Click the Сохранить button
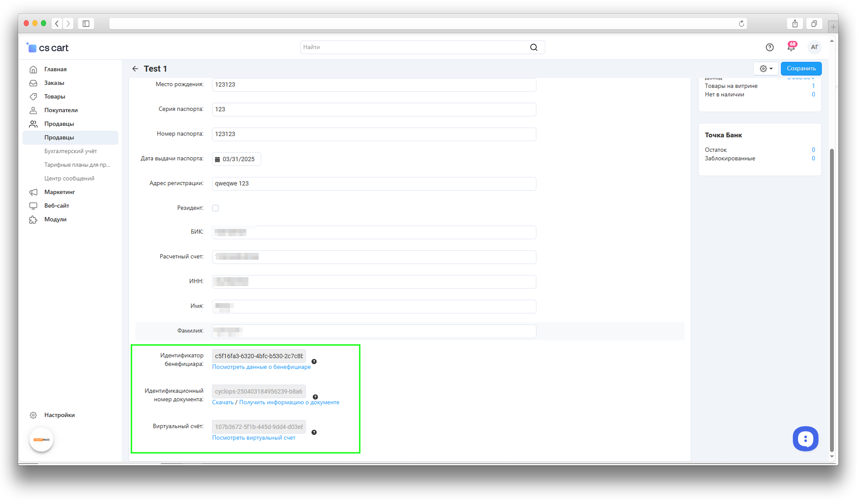 tap(801, 69)
